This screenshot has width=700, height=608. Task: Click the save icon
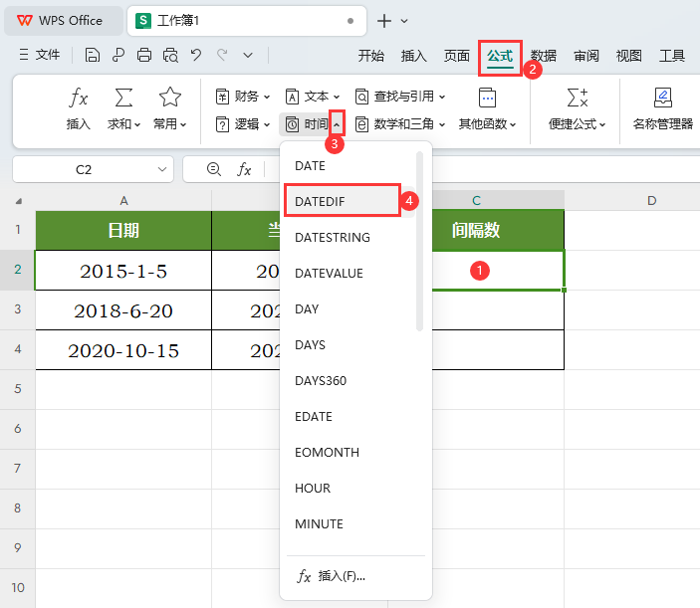tap(93, 56)
